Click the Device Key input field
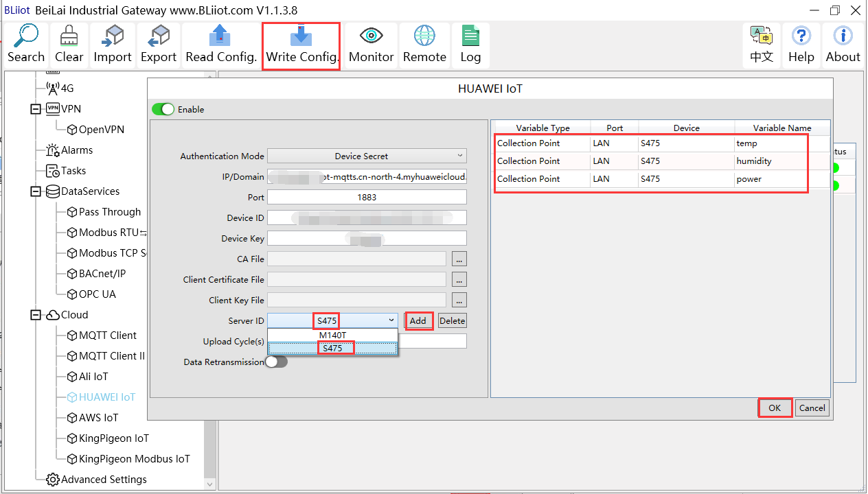868x494 pixels. click(x=367, y=238)
